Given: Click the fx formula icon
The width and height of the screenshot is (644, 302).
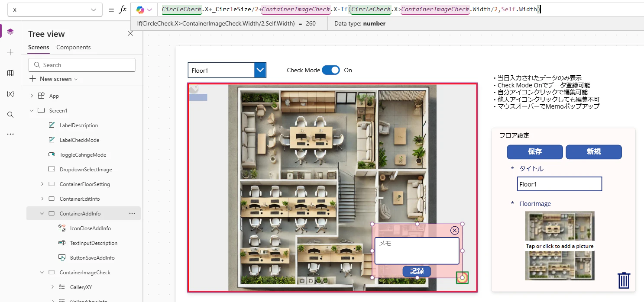Looking at the screenshot, I should [123, 10].
